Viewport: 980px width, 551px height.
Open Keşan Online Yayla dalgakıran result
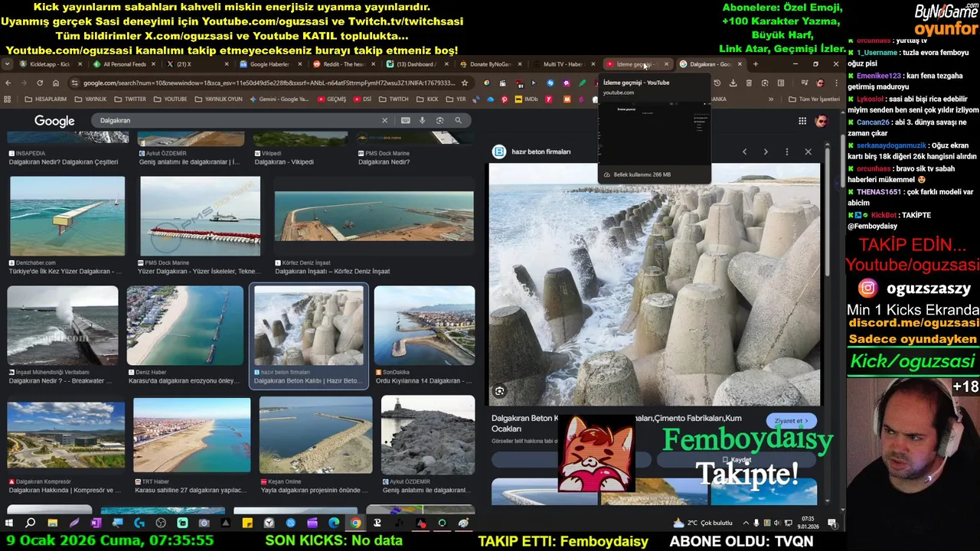click(315, 435)
